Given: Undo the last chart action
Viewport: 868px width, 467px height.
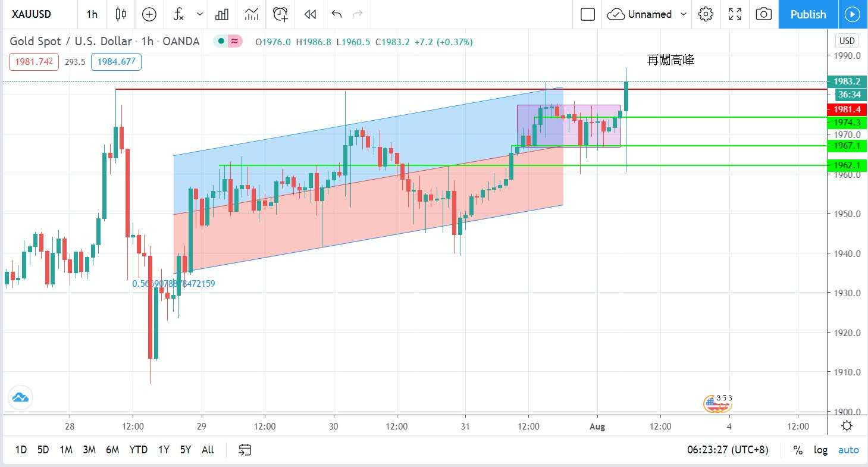Looking at the screenshot, I should tap(337, 14).
